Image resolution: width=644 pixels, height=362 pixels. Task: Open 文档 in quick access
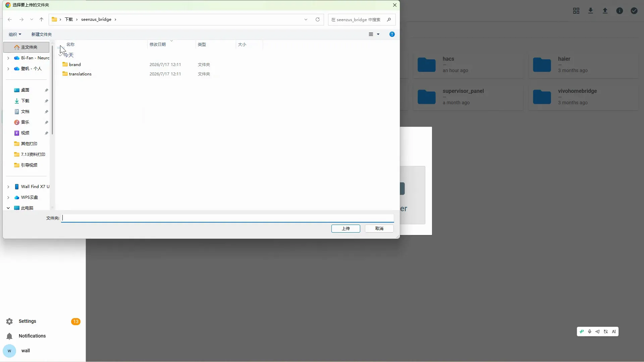[25, 112]
